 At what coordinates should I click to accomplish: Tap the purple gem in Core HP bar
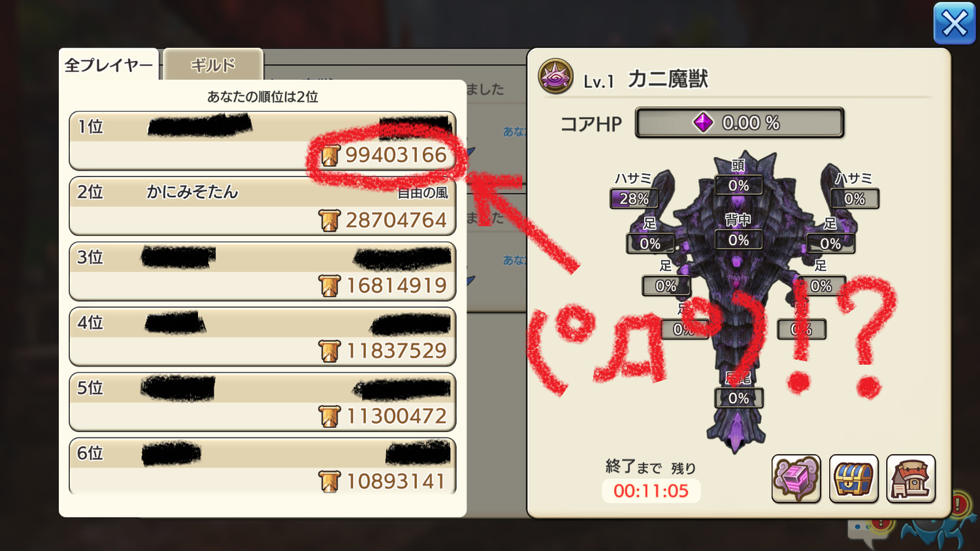(703, 122)
